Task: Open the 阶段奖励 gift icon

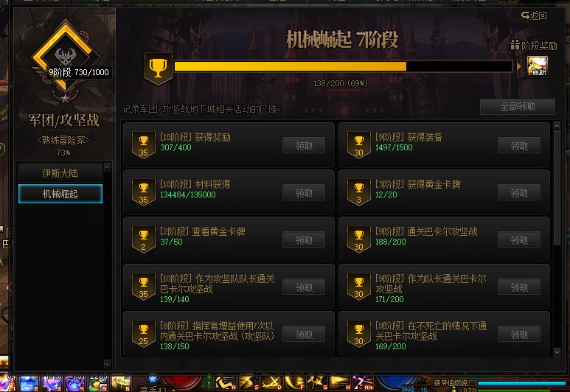Action: pos(515,45)
